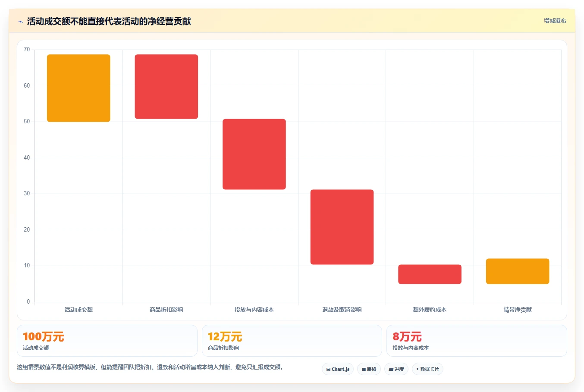Click the title 活动成交额不能直接代表活动的净经营贡献

pos(109,21)
